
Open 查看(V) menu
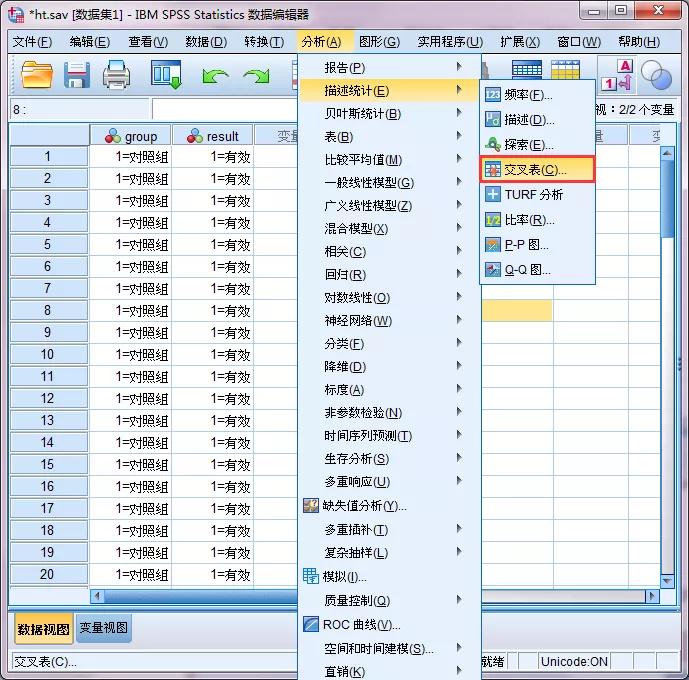(148, 42)
